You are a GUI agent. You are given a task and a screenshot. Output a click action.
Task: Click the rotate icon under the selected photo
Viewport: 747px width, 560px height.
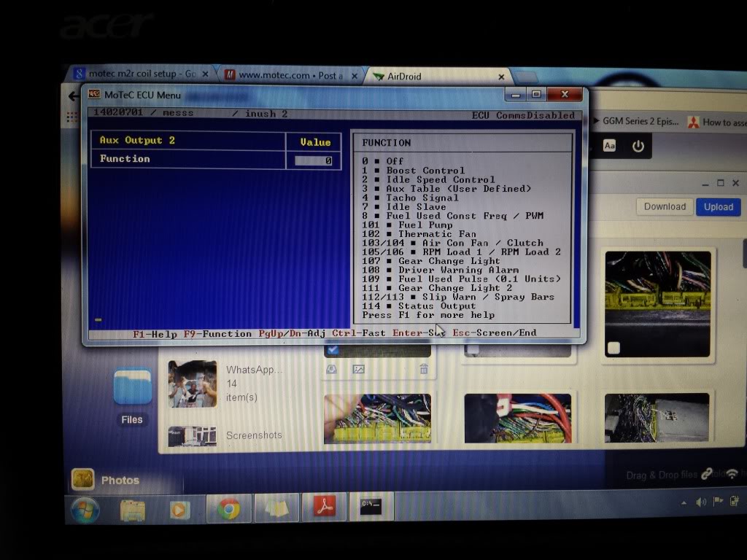332,369
